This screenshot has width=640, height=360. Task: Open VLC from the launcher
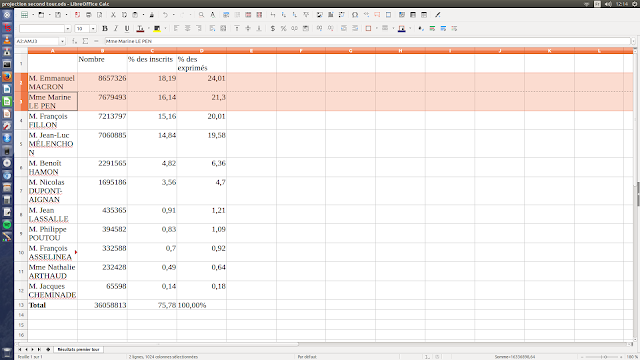point(7,40)
